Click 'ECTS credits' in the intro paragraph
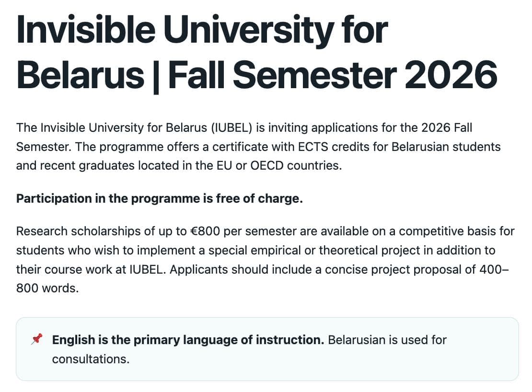The width and height of the screenshot is (532, 392). (x=334, y=147)
